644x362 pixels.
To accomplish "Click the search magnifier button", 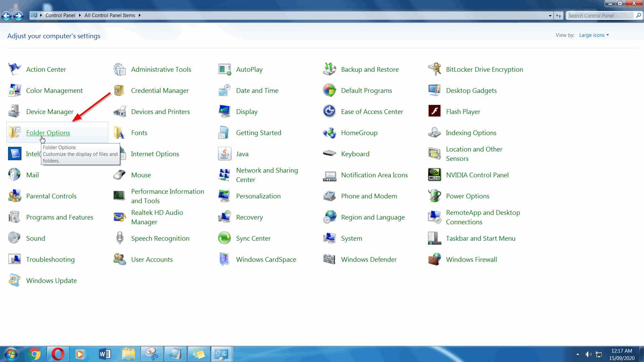I will tap(638, 15).
